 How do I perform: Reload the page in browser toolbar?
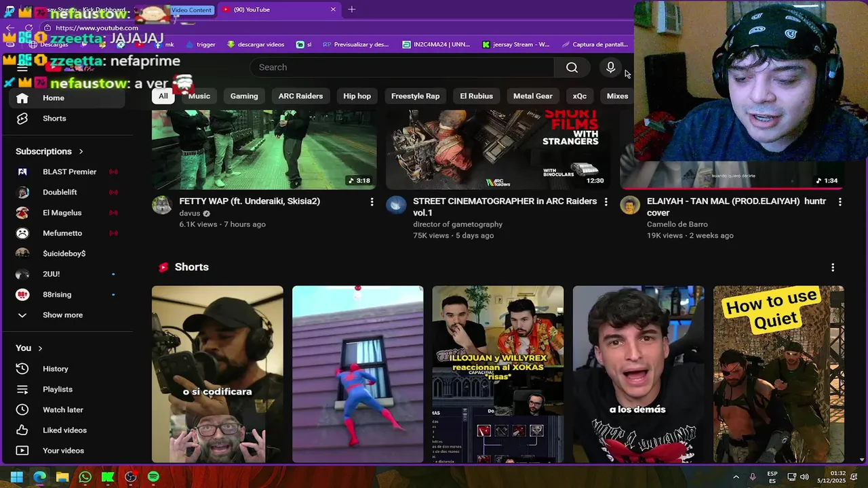[28, 28]
